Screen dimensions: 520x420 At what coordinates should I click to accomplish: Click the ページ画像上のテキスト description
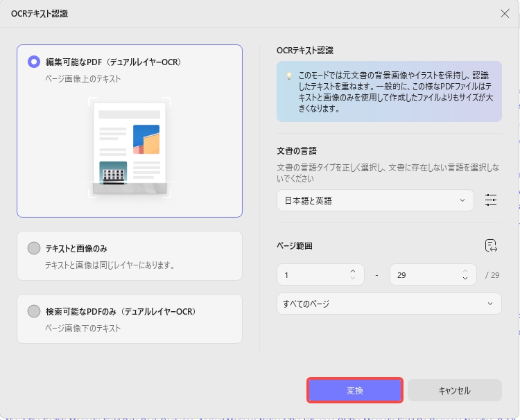pyautogui.click(x=83, y=79)
